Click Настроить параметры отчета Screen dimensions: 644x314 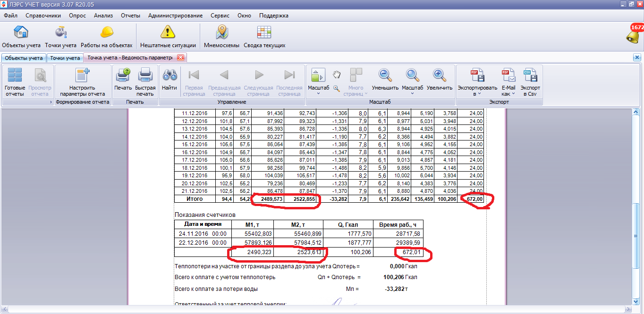(83, 82)
